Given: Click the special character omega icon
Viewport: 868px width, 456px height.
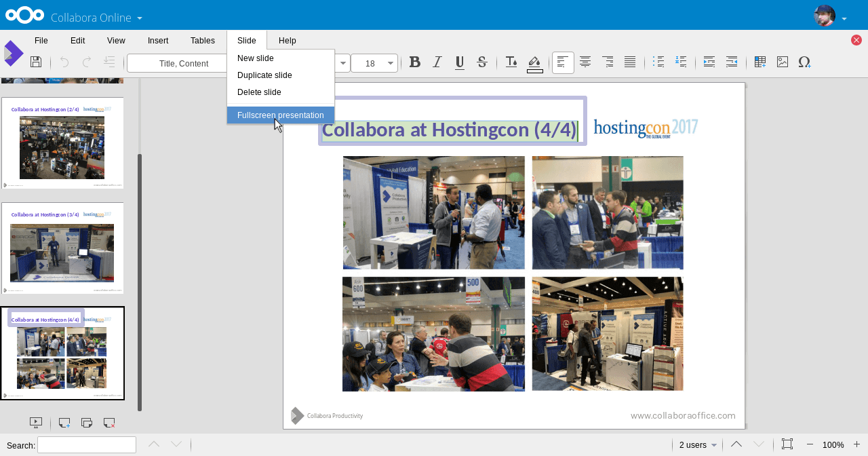Looking at the screenshot, I should (805, 62).
